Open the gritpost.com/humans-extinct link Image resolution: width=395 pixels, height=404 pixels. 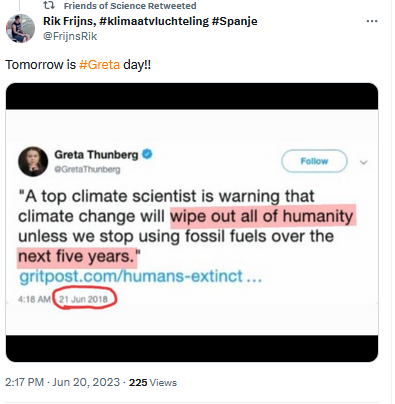click(140, 276)
